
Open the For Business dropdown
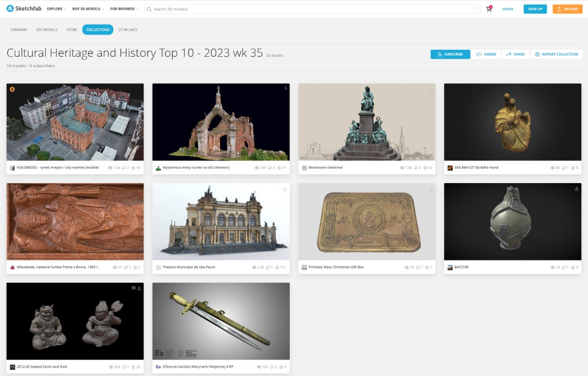coord(124,9)
